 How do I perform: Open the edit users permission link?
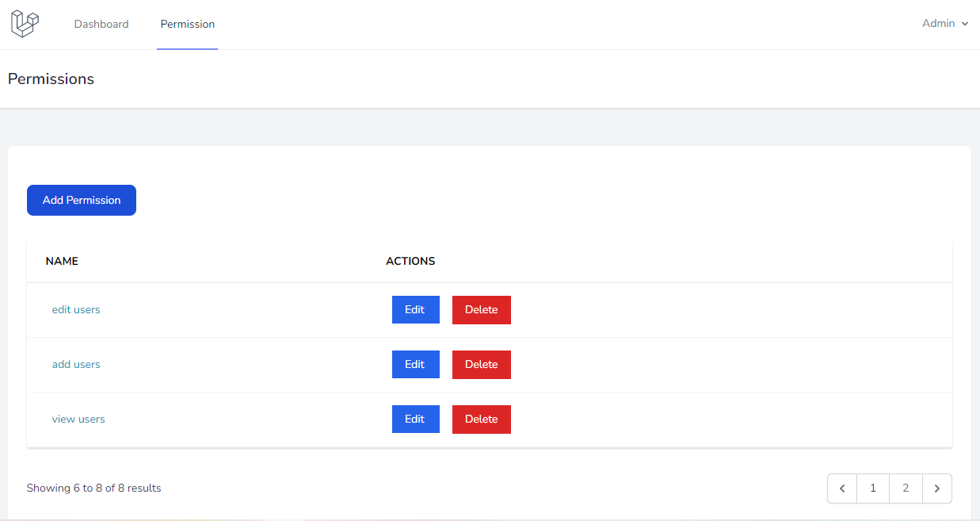pyautogui.click(x=76, y=309)
